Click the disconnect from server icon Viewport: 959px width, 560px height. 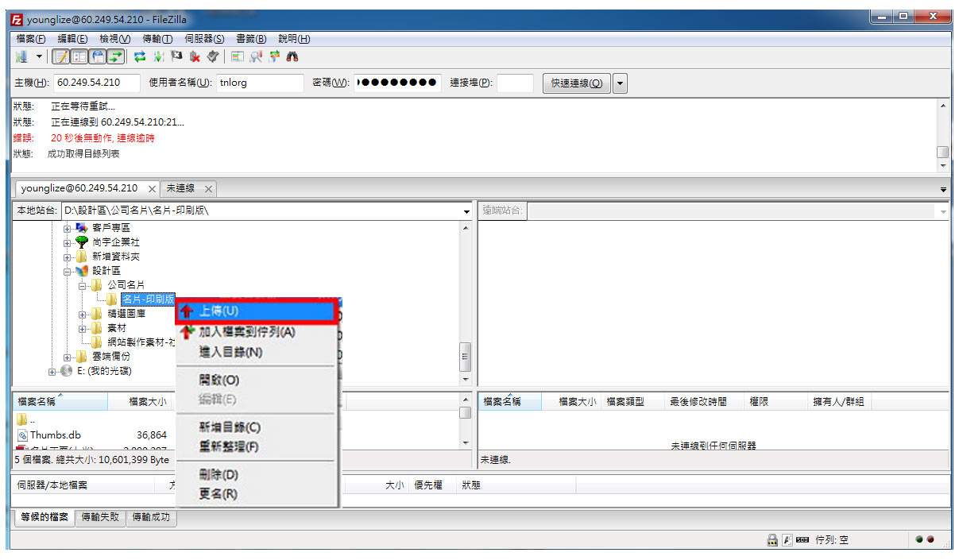pos(195,56)
